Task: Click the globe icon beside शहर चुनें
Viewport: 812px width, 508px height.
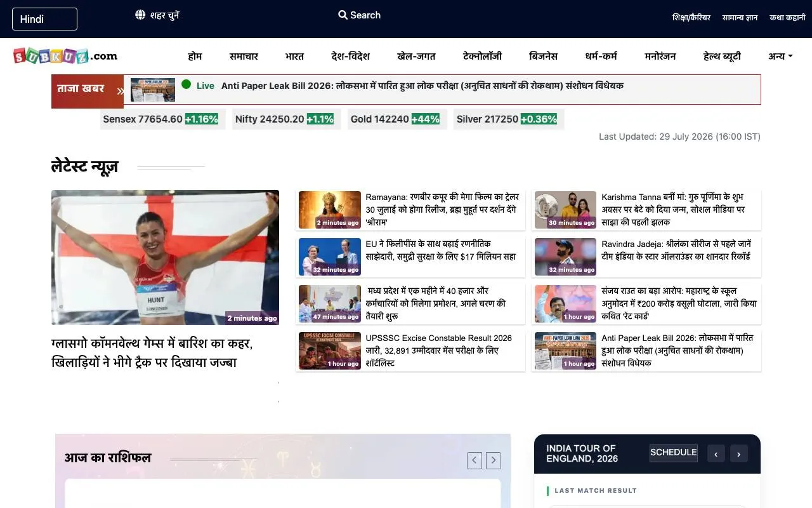Action: (140, 15)
